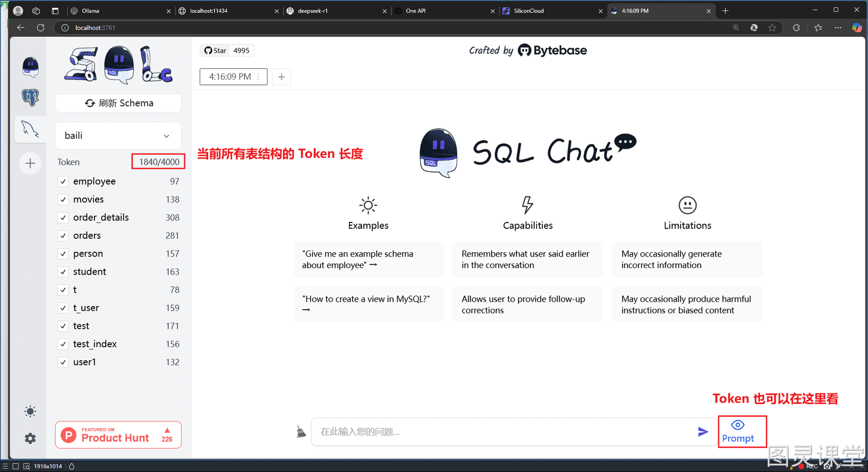Expand the baili database dropdown

[118, 136]
